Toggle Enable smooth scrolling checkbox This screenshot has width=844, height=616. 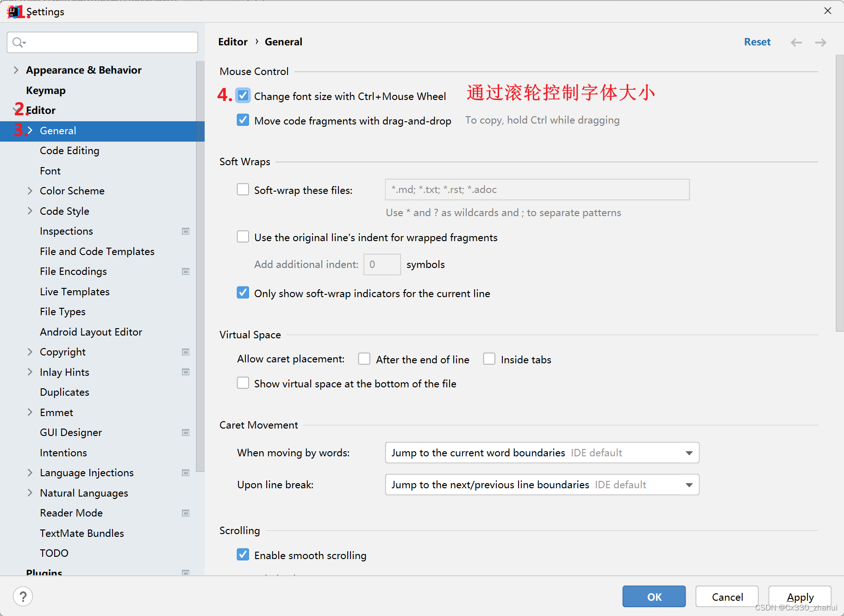243,554
